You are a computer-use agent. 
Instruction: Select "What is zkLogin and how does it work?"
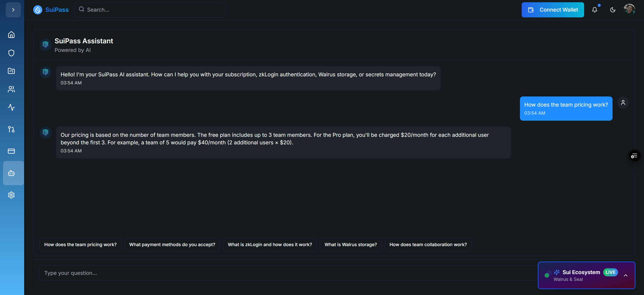pyautogui.click(x=270, y=245)
